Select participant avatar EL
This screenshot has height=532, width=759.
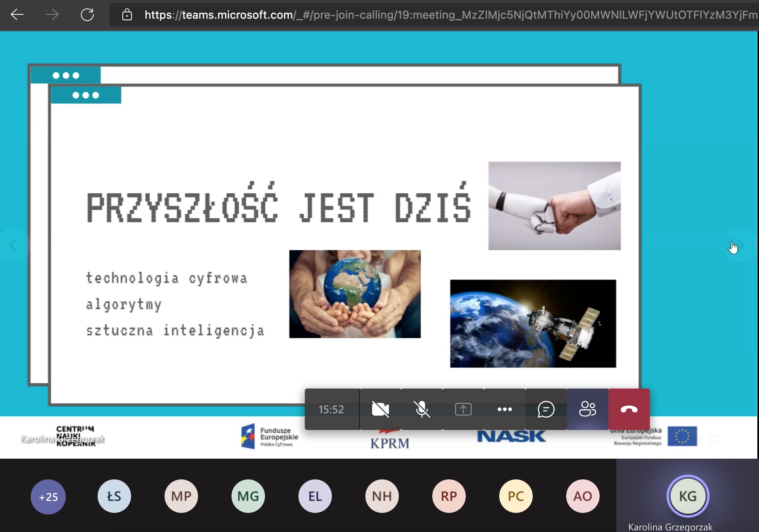tap(315, 496)
